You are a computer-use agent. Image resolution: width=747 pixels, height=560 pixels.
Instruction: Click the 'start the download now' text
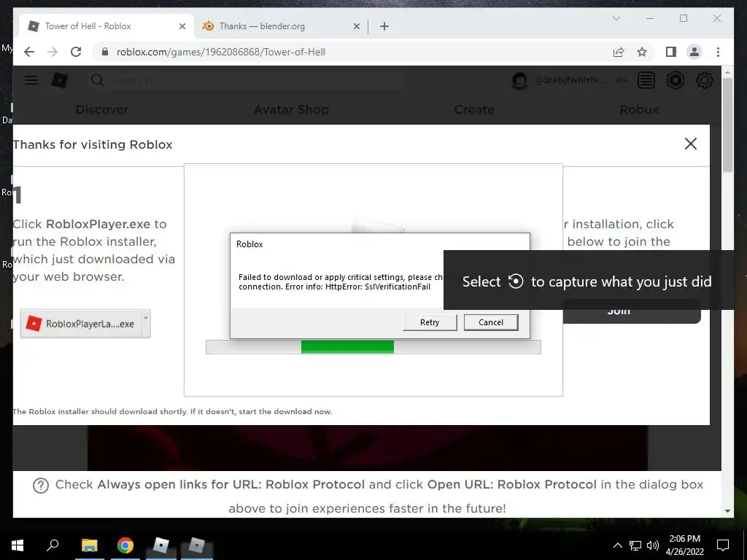pos(285,411)
